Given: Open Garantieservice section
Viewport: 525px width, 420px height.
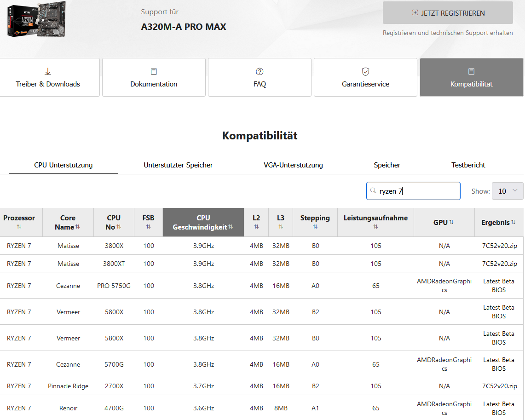Looking at the screenshot, I should pos(366,77).
